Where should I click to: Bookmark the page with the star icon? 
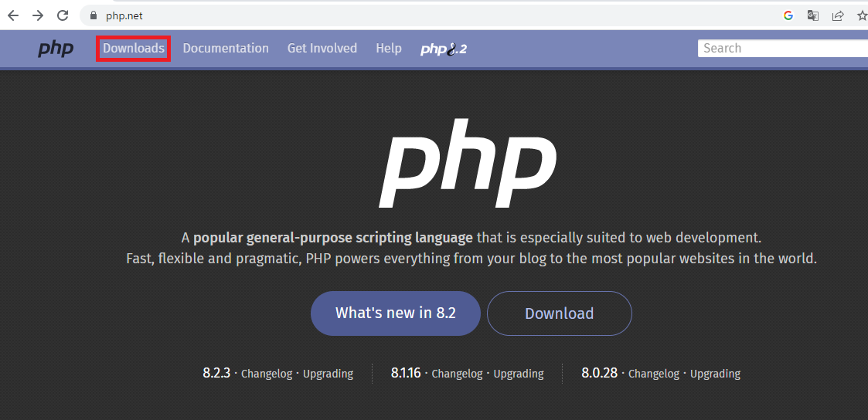click(x=862, y=15)
